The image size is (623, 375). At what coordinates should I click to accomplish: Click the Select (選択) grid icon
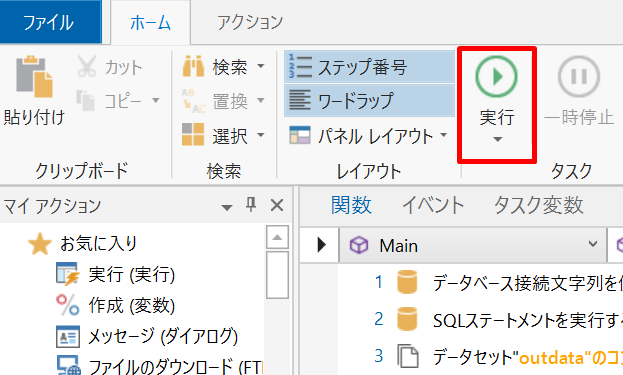[x=193, y=134]
